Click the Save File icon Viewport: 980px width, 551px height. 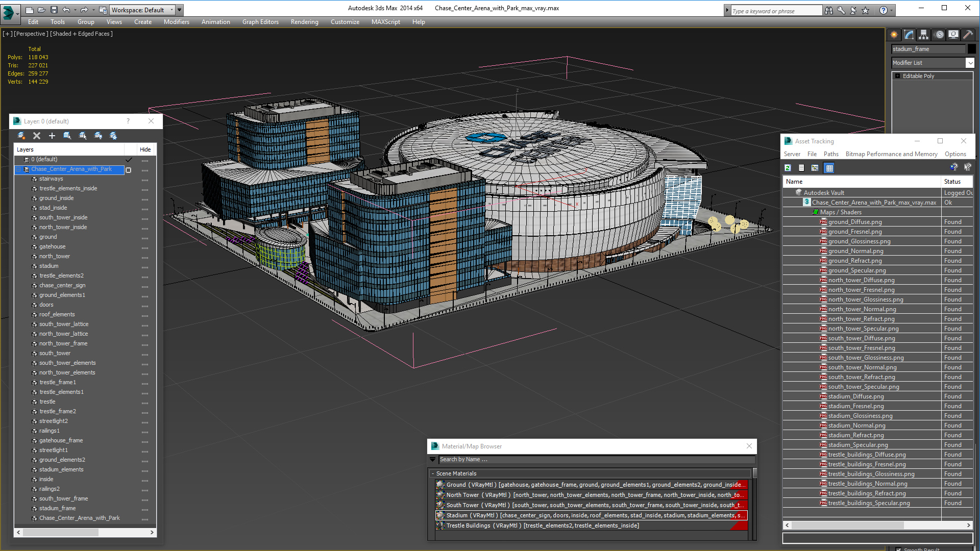coord(54,10)
